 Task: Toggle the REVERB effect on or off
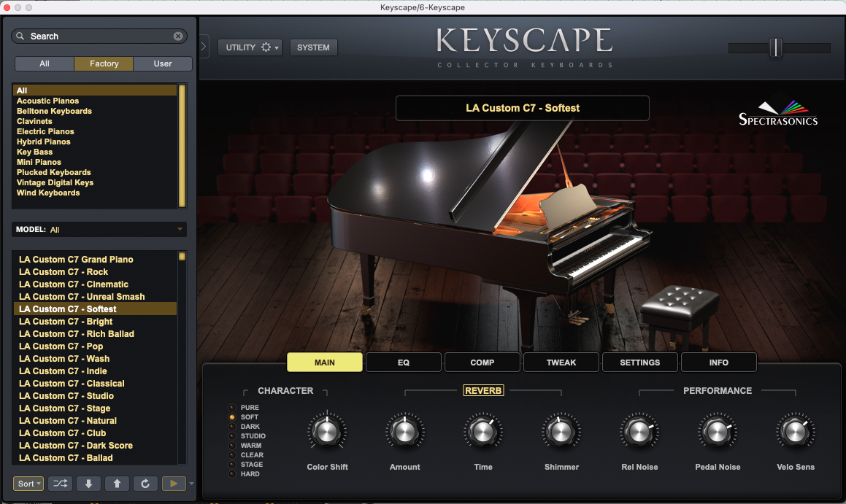(x=483, y=390)
